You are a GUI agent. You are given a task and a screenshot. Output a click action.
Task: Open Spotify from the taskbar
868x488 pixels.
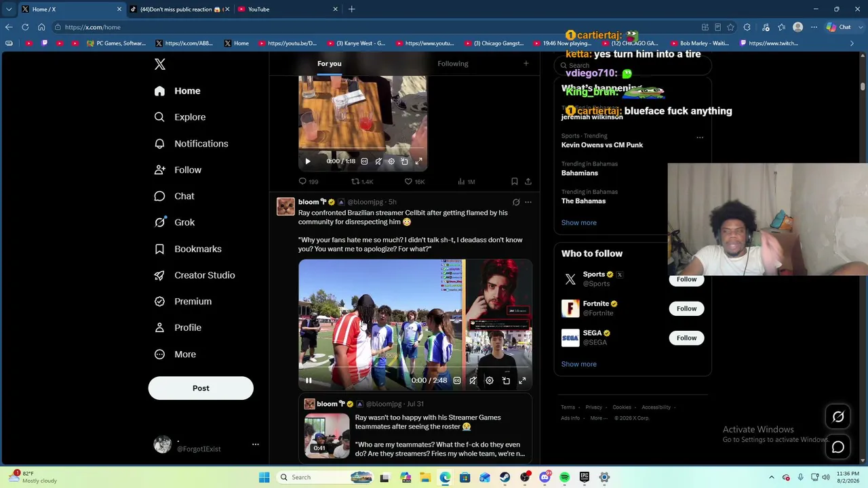564,477
